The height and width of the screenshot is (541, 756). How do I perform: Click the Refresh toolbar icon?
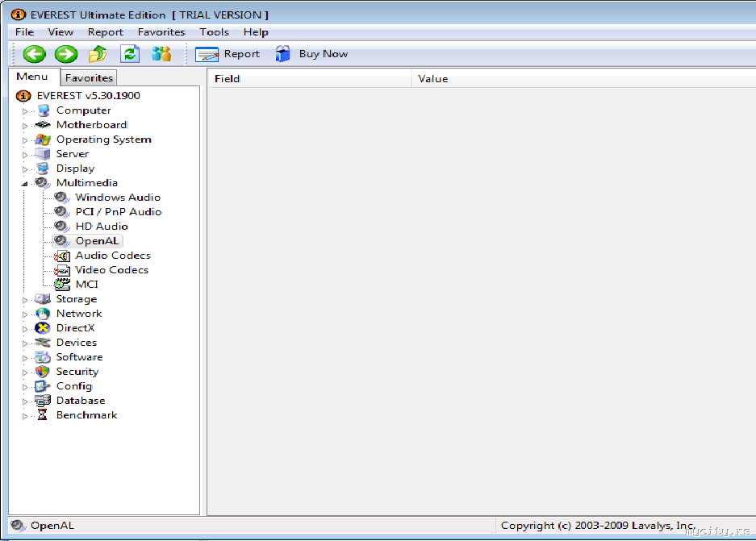click(x=130, y=54)
